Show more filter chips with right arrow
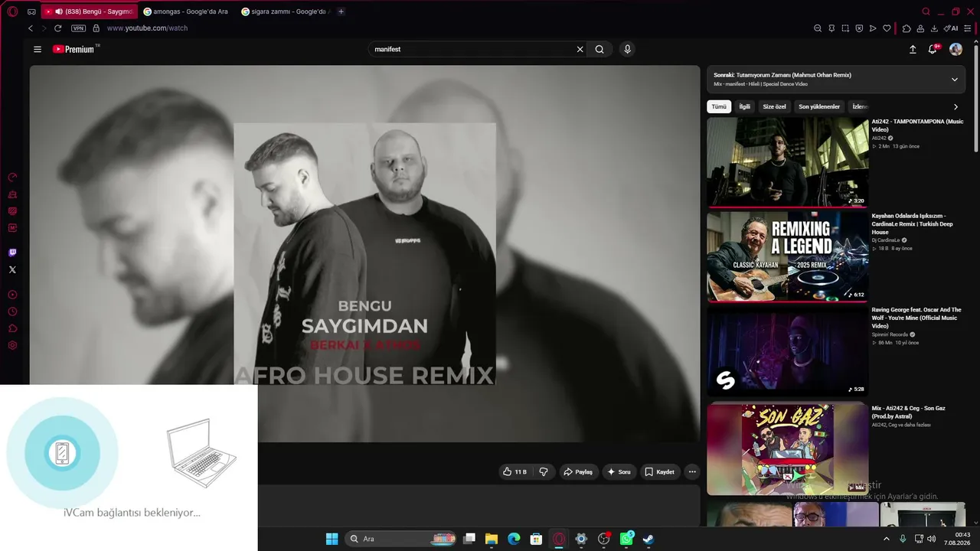 pyautogui.click(x=955, y=107)
